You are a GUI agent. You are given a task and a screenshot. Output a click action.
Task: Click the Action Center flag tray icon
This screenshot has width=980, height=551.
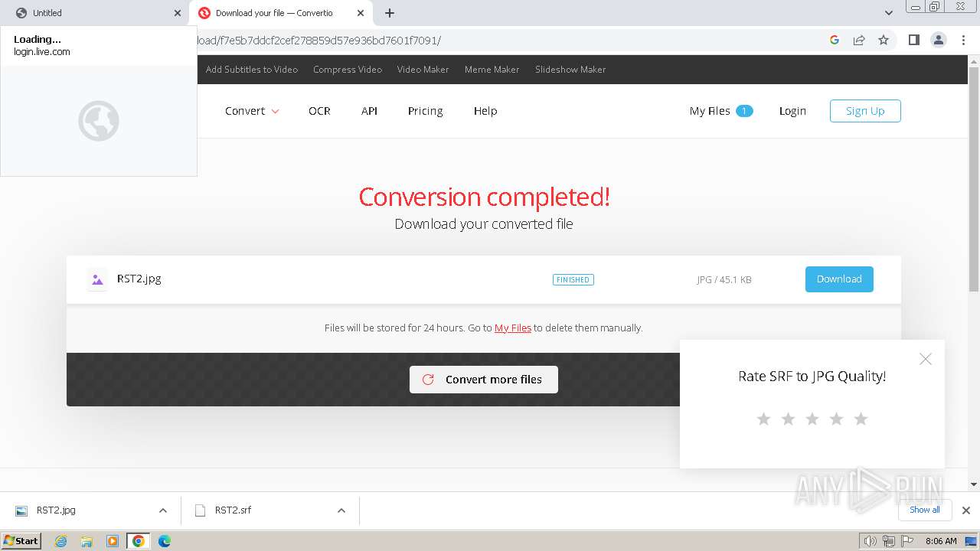coord(906,541)
